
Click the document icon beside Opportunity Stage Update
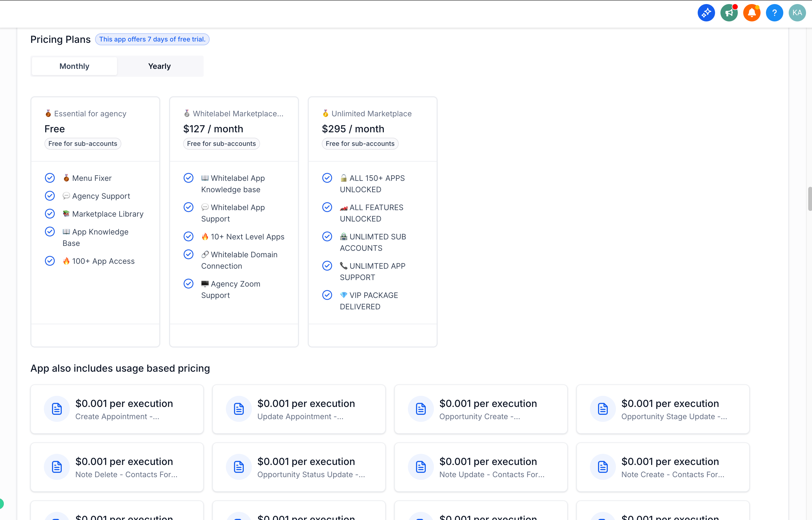pyautogui.click(x=603, y=409)
